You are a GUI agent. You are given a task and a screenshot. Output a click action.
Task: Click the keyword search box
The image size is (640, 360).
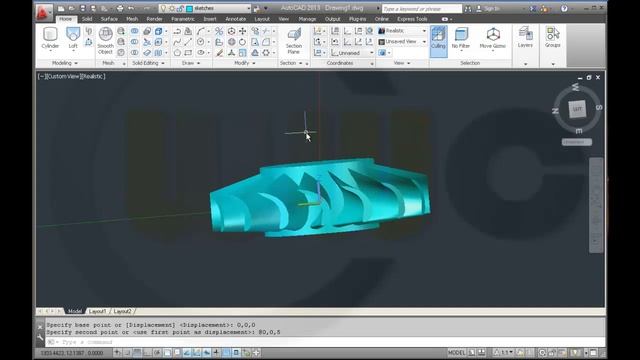(422, 9)
